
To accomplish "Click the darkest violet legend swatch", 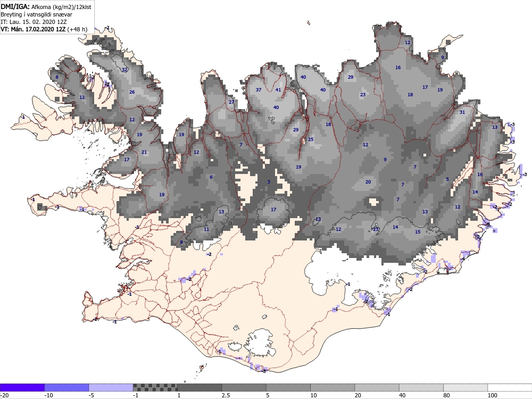I will [22, 387].
